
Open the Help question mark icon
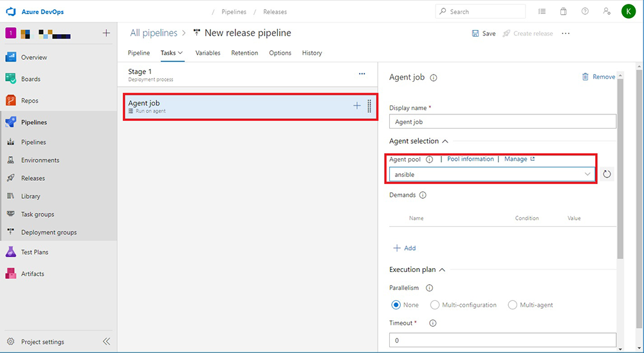(585, 12)
